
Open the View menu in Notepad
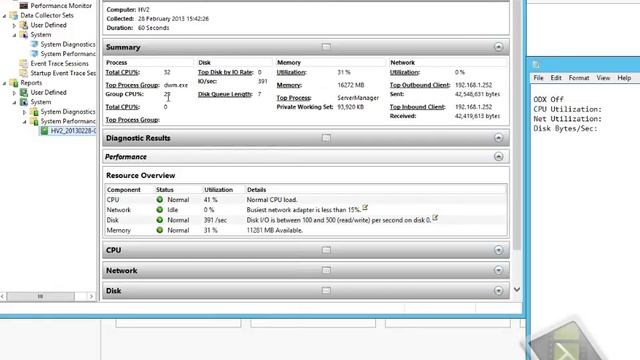click(603, 78)
